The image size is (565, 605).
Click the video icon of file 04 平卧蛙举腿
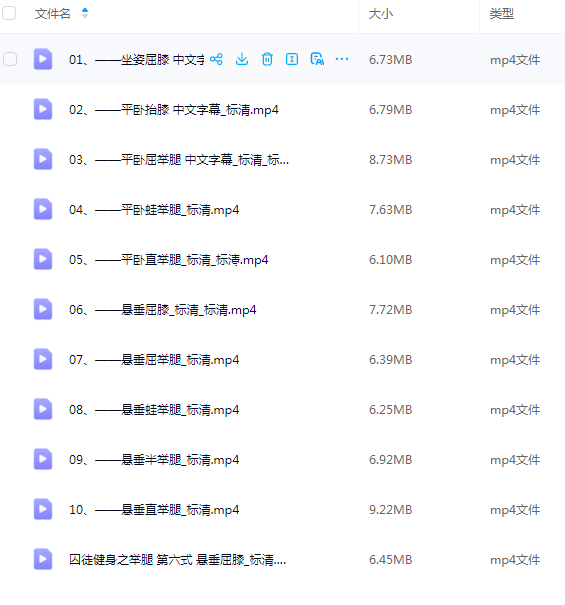pyautogui.click(x=43, y=209)
